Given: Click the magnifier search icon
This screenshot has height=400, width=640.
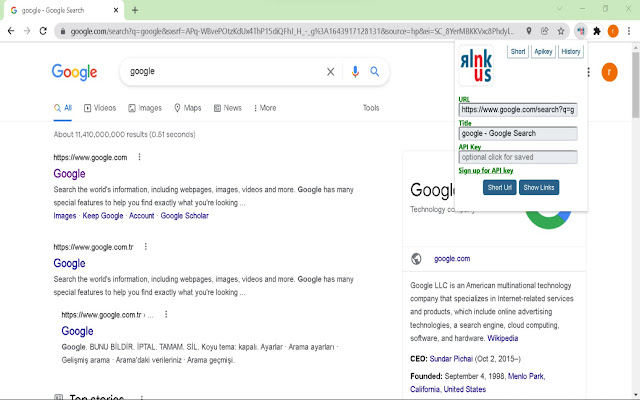Looking at the screenshot, I should [374, 71].
